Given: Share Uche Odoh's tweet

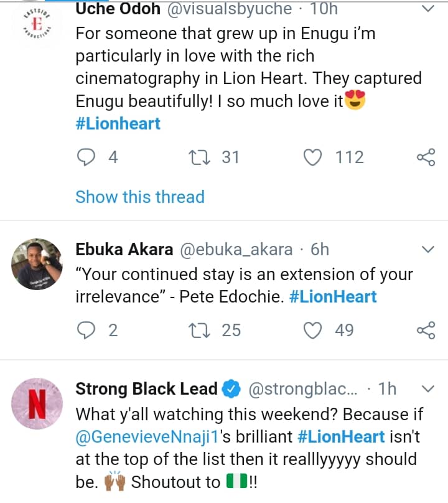Looking at the screenshot, I should click(x=426, y=158).
